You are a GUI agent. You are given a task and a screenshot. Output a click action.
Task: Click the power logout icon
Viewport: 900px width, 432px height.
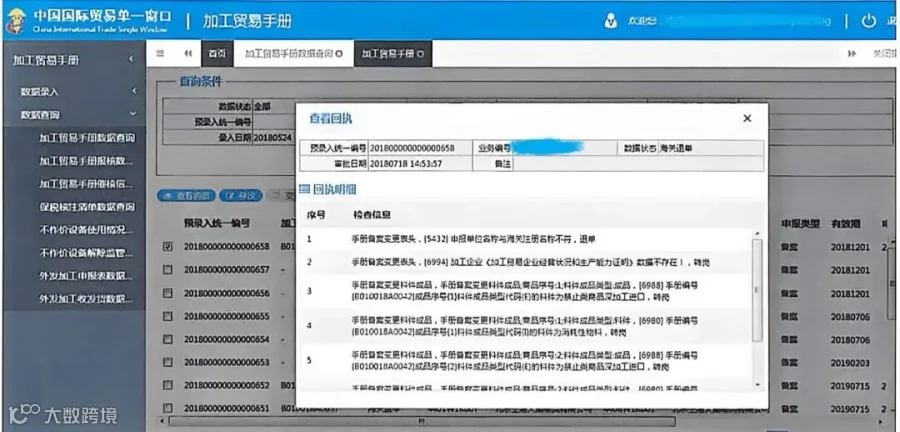[868, 21]
